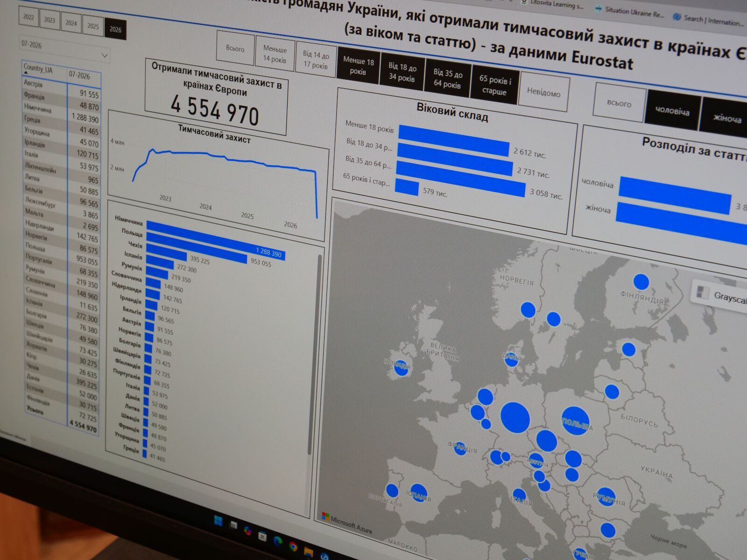Open the Situation Ukraine Re... bookmark
This screenshot has height=560, width=747.
click(630, 11)
